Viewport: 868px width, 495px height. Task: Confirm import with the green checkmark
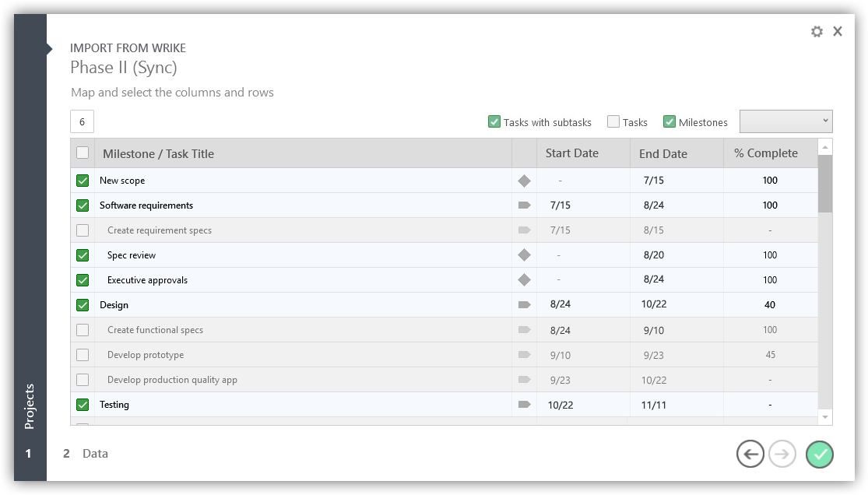coord(819,455)
